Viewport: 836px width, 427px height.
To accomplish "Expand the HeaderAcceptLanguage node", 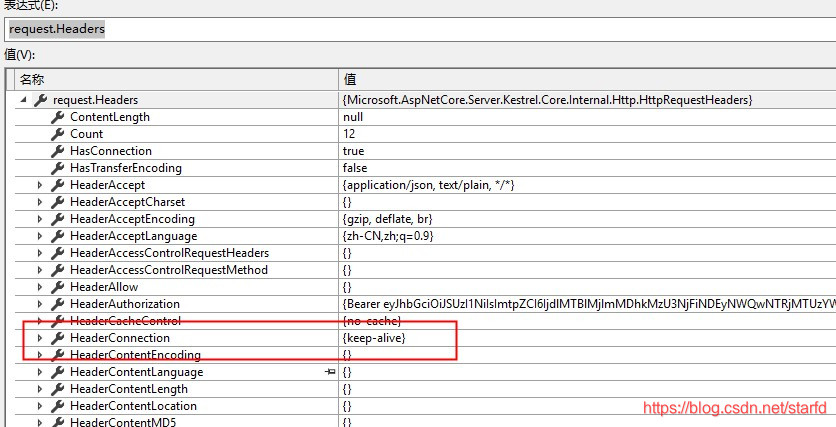I will tap(39, 236).
